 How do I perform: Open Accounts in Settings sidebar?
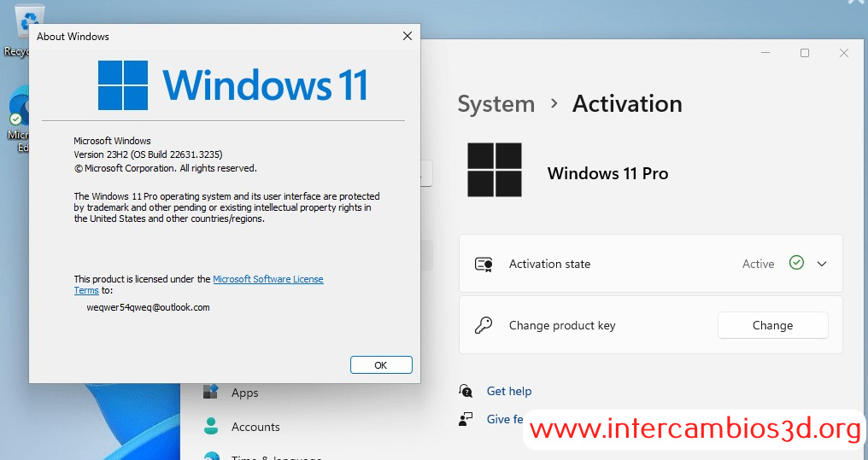click(255, 427)
